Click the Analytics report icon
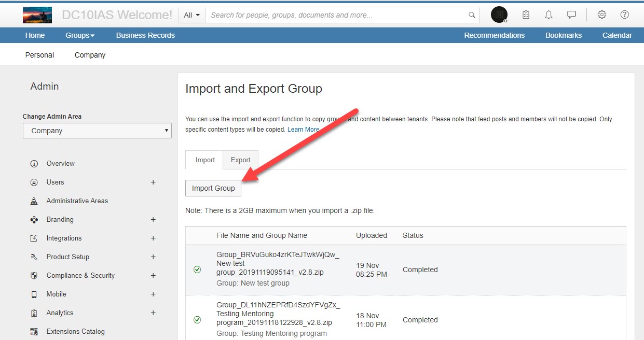The width and height of the screenshot is (644, 340). (x=34, y=313)
